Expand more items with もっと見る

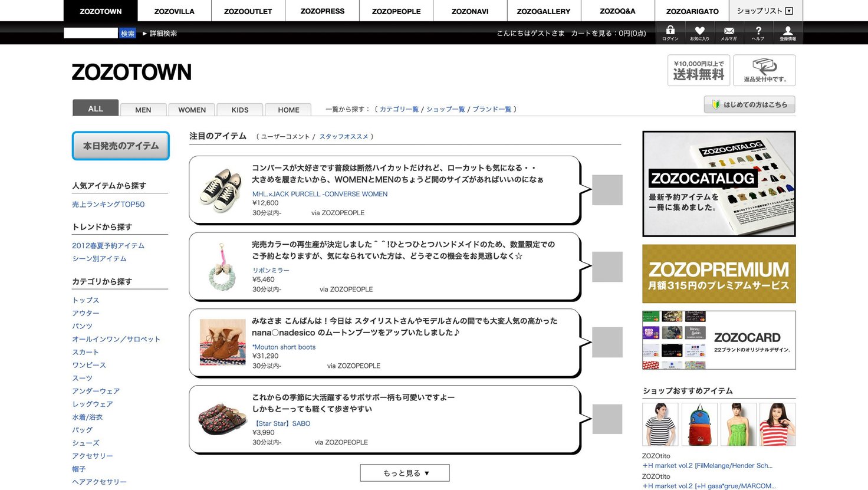tap(405, 473)
